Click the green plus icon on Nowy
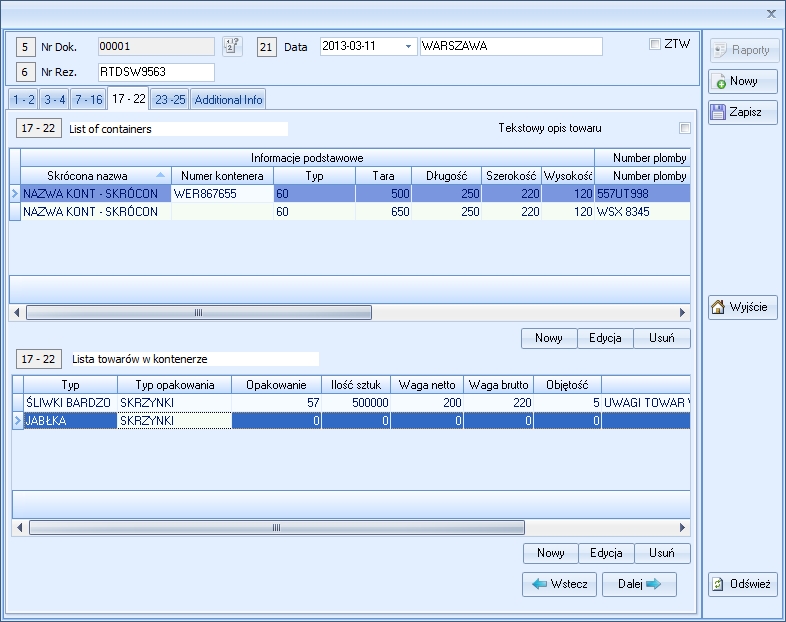This screenshot has width=786, height=622. (721, 83)
